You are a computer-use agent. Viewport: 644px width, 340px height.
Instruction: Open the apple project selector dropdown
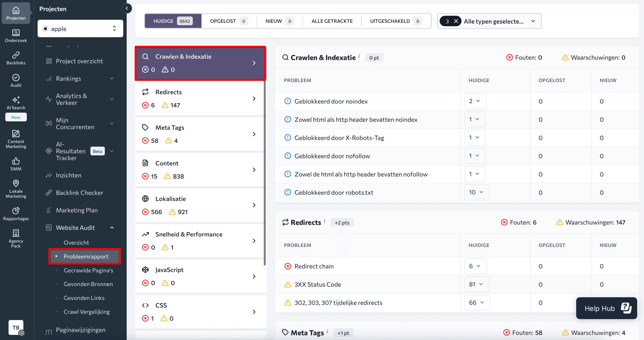point(80,29)
